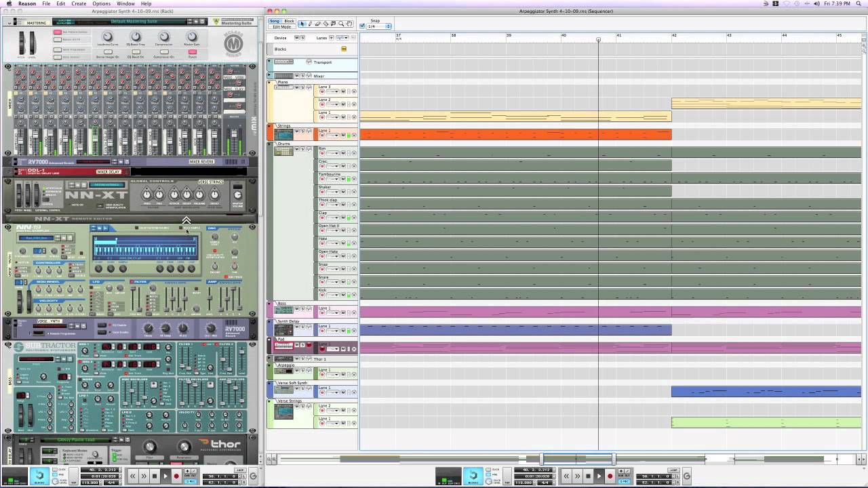Click Fast Forward in the sequencer transport
This screenshot has height=488, width=868.
pos(578,476)
